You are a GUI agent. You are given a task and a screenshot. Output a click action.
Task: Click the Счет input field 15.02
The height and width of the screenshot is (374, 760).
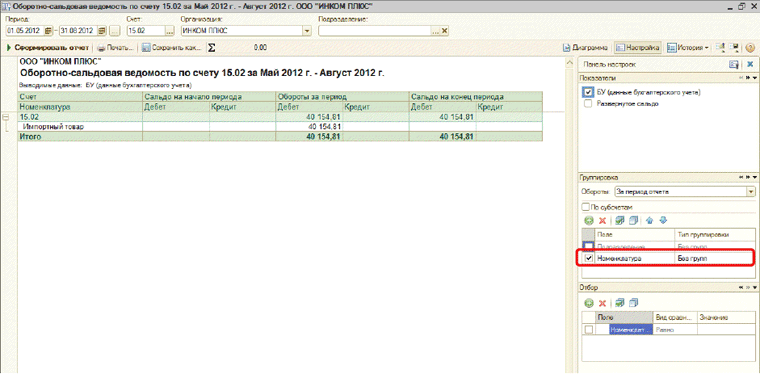[145, 31]
